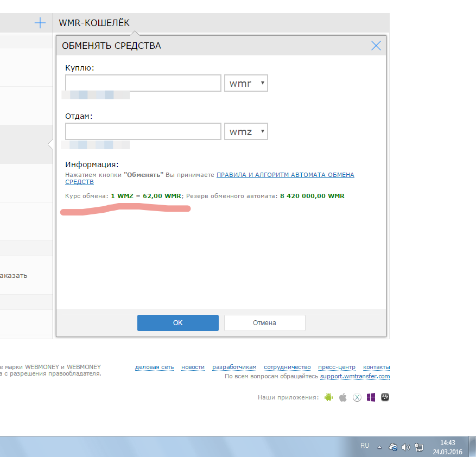Click the Куплю amount input field

(143, 83)
